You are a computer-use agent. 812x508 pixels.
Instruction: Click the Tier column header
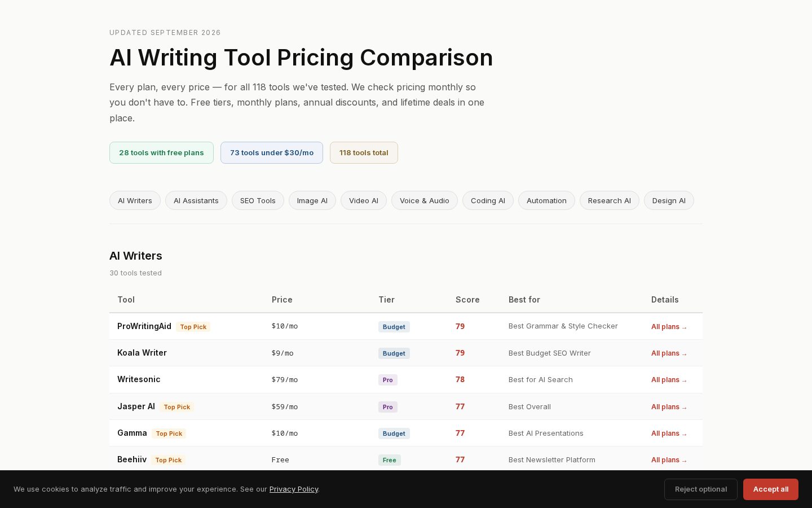coord(386,300)
